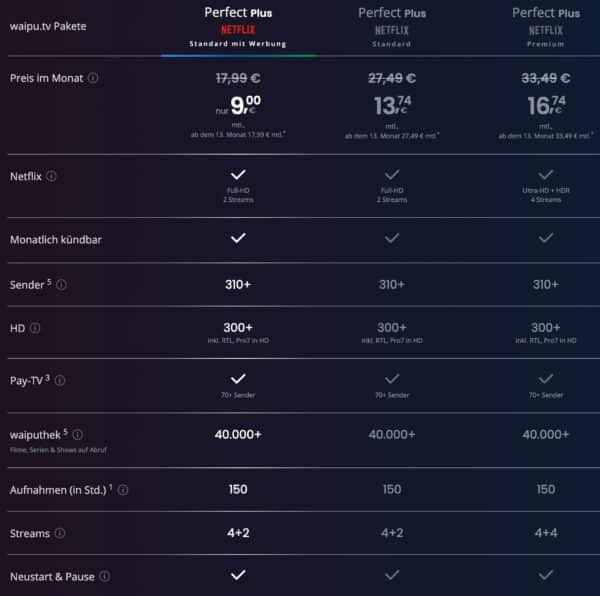Viewport: 600px width, 596px height.
Task: Click Monatlich kündbar checkmark in first column
Action: click(x=238, y=238)
